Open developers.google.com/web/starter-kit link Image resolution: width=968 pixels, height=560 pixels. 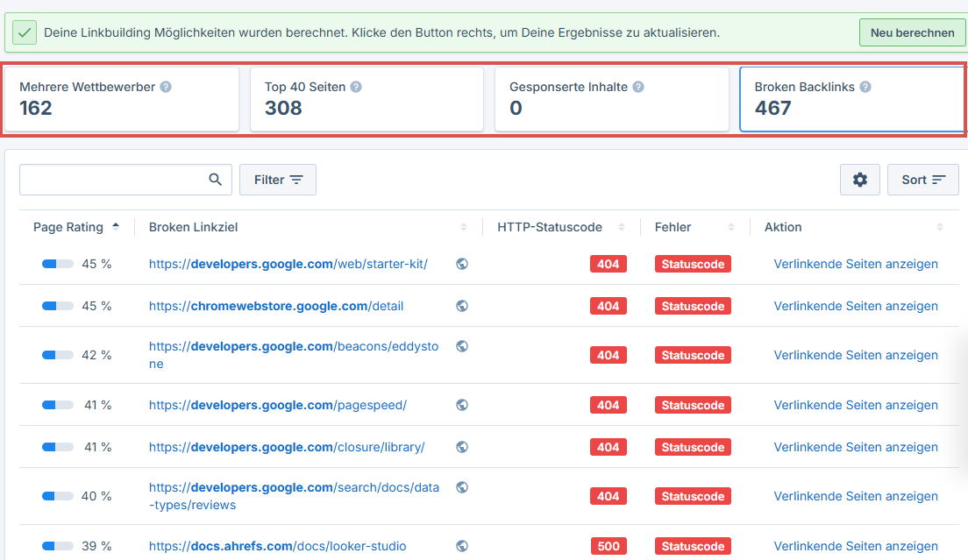288,264
